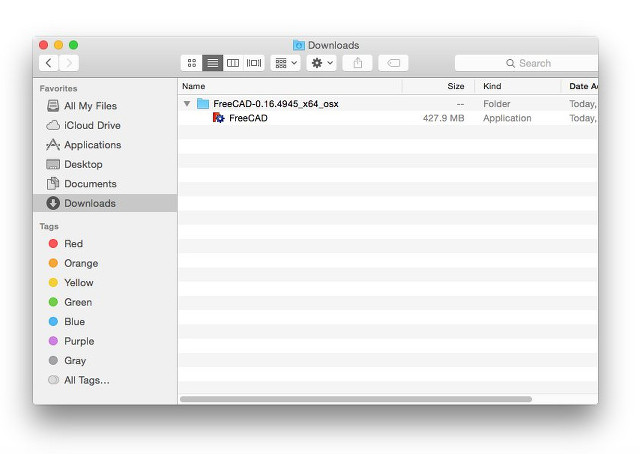
Task: Switch to list view
Action: (x=213, y=63)
